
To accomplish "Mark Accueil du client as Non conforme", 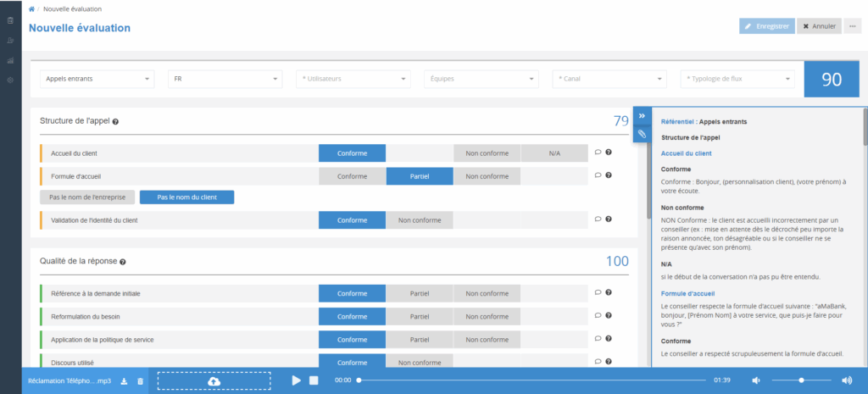I will coord(487,153).
